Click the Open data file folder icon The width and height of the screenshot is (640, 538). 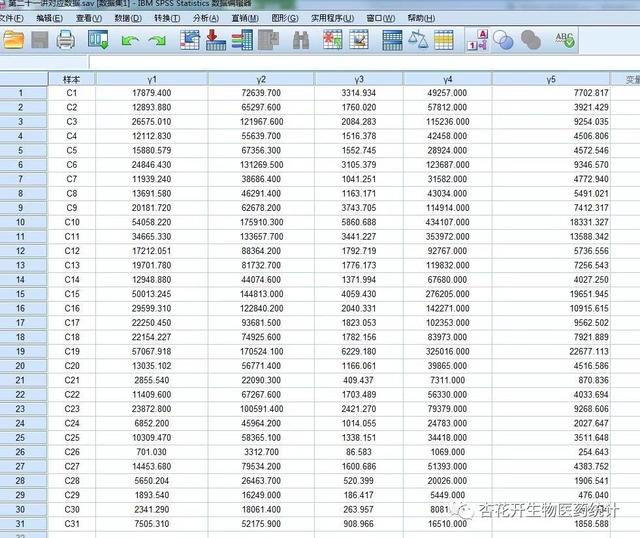click(13, 40)
